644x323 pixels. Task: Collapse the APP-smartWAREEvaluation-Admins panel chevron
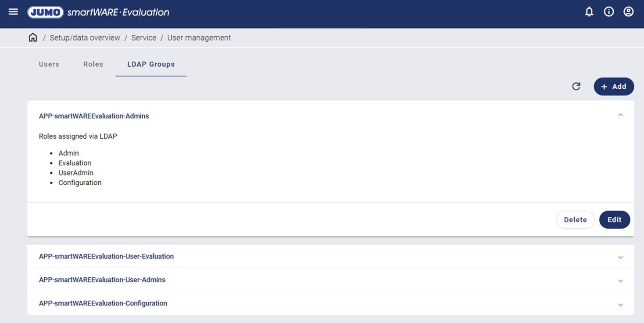tap(620, 115)
